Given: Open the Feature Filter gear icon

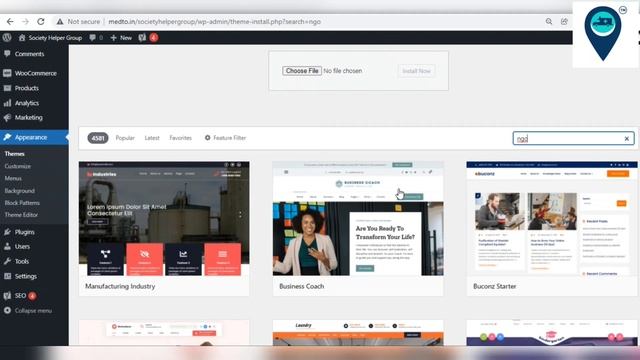Looking at the screenshot, I should (x=207, y=138).
